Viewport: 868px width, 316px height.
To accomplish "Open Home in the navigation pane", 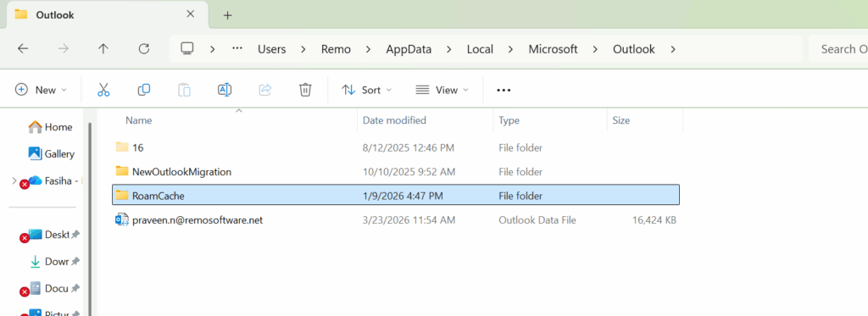I will pyautogui.click(x=50, y=127).
